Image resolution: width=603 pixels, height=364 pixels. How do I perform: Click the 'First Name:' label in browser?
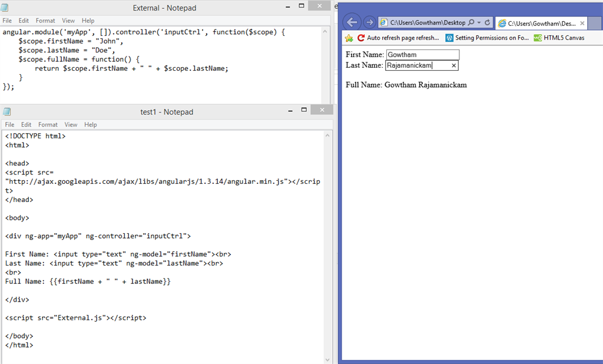click(x=365, y=55)
